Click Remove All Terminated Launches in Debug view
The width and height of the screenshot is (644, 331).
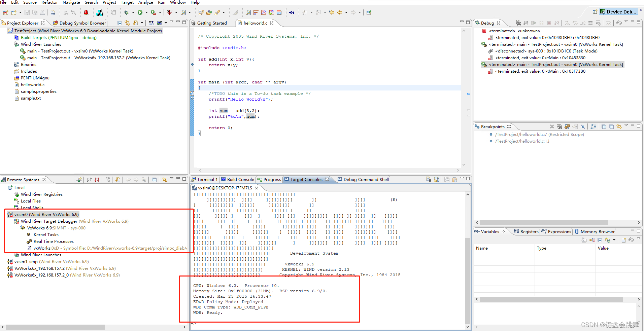point(518,23)
